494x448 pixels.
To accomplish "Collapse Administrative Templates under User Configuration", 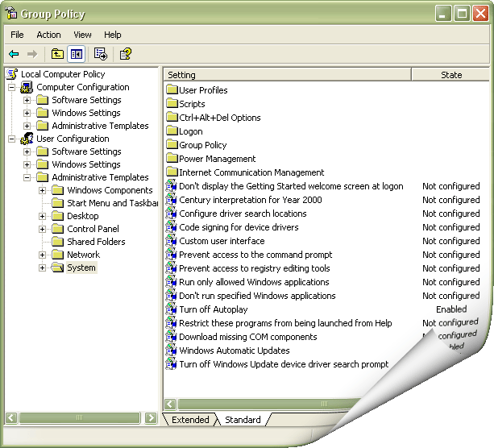I will click(27, 178).
